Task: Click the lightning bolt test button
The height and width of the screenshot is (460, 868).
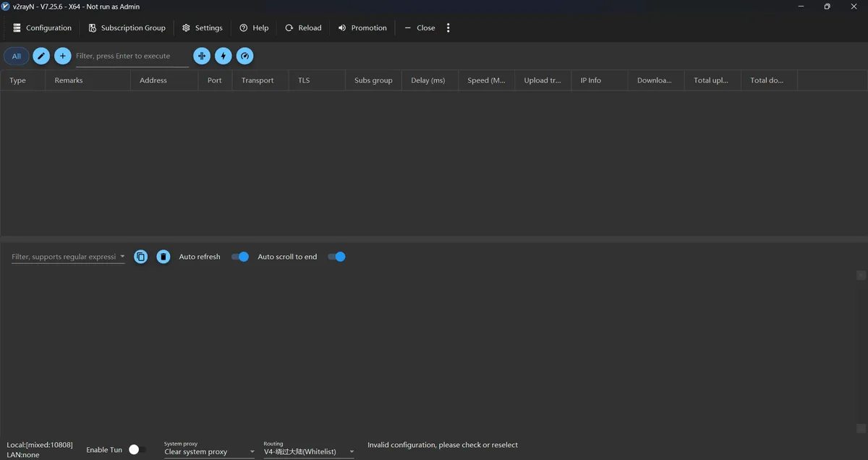Action: pos(224,56)
